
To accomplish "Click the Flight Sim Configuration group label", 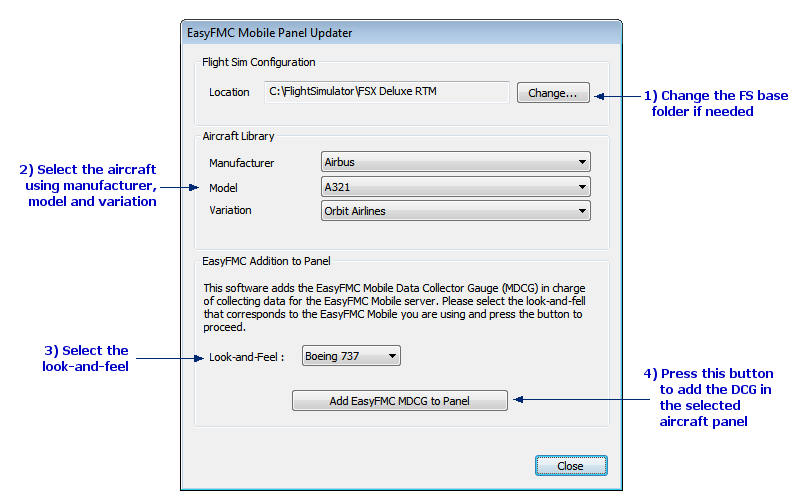I will pyautogui.click(x=259, y=62).
